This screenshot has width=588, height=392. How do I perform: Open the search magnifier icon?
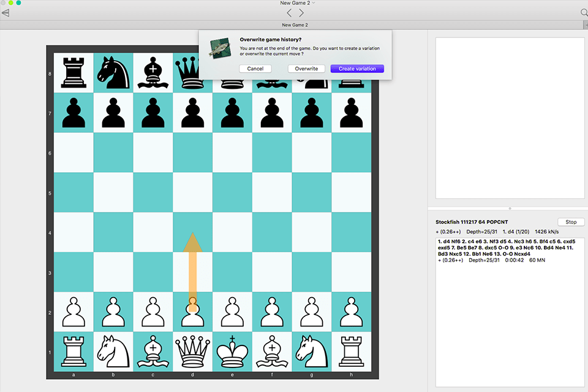click(x=584, y=13)
